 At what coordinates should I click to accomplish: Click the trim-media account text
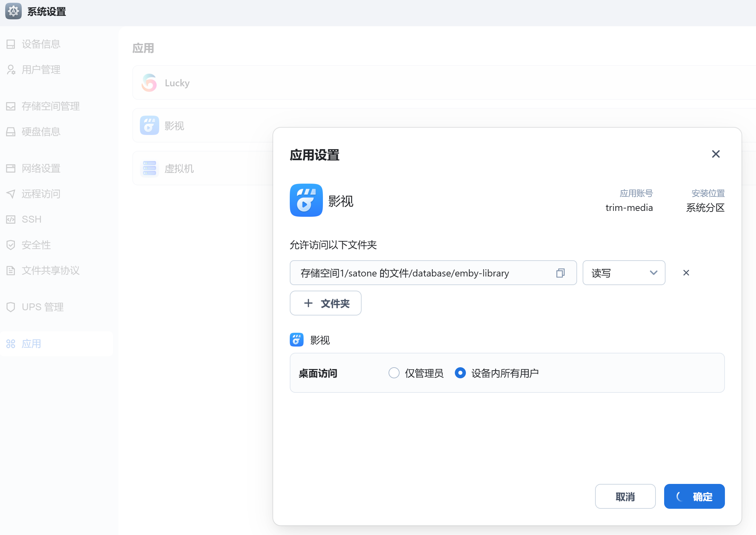click(629, 208)
